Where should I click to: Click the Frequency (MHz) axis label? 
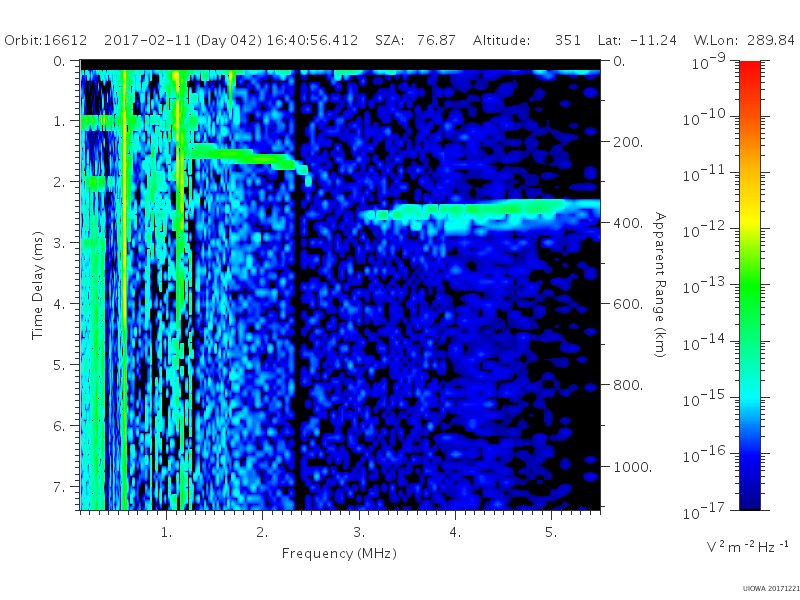tap(339, 554)
